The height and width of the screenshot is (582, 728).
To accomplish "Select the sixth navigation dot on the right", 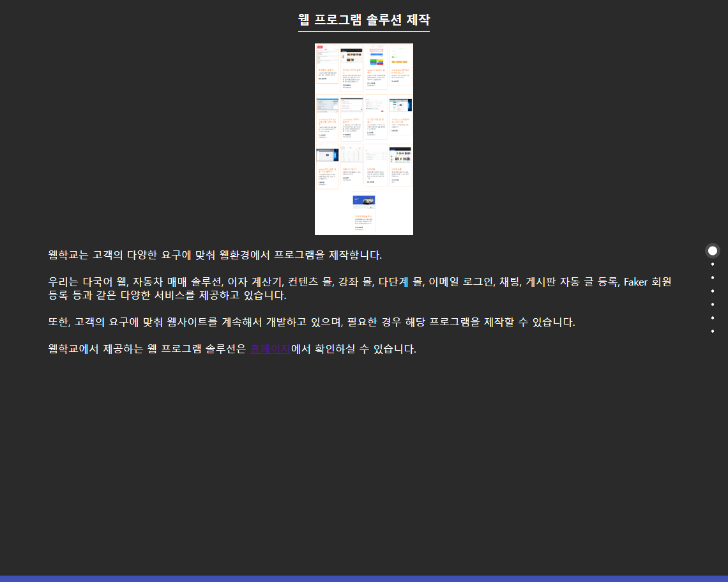I will (x=712, y=318).
